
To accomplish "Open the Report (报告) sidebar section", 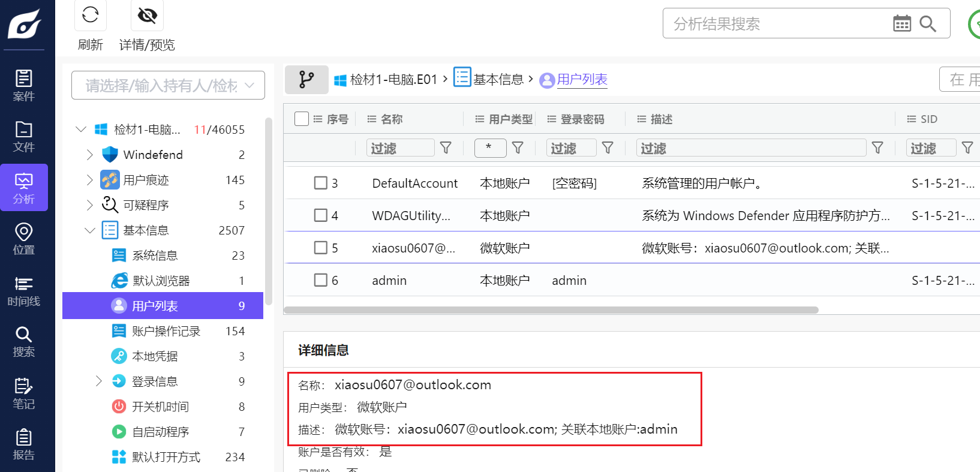I will pyautogui.click(x=24, y=444).
